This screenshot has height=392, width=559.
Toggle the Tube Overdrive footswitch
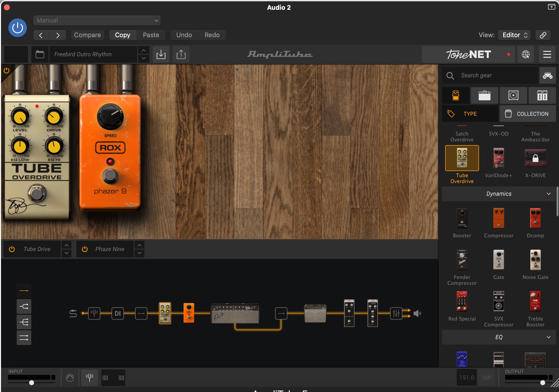point(37,193)
